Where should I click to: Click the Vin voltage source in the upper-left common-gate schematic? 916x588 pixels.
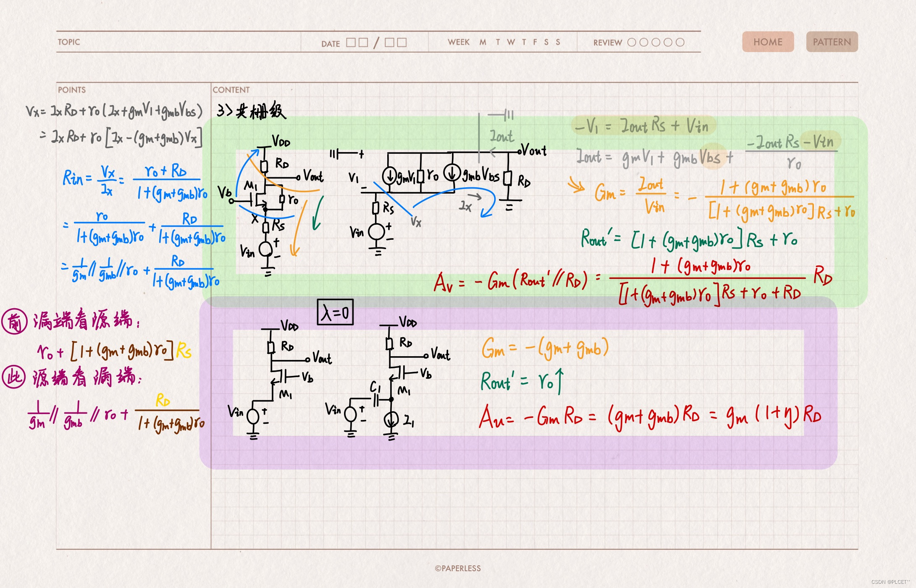pos(265,249)
